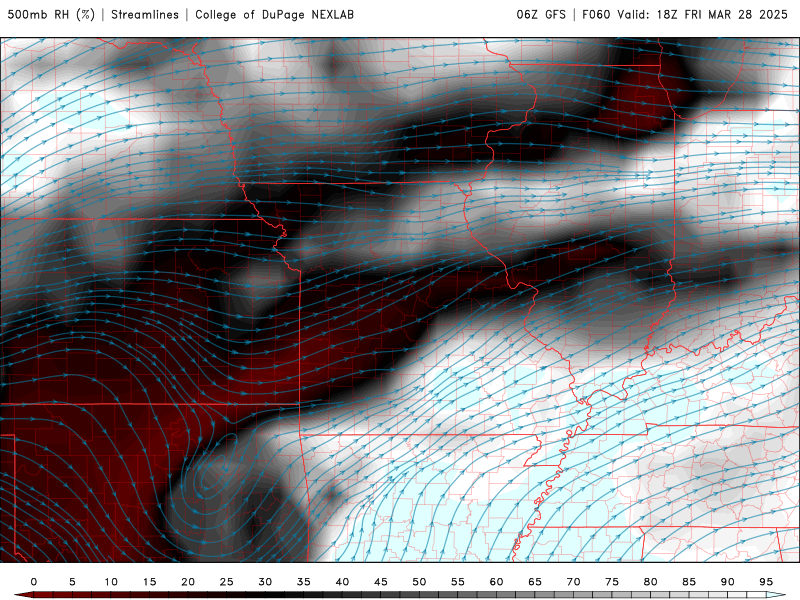The height and width of the screenshot is (600, 800).
Task: Click the 80 value on the colorbar
Action: point(651,582)
